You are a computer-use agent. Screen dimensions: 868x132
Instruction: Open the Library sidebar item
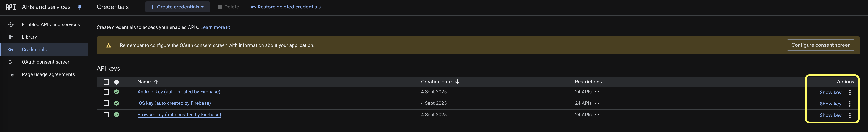point(29,37)
